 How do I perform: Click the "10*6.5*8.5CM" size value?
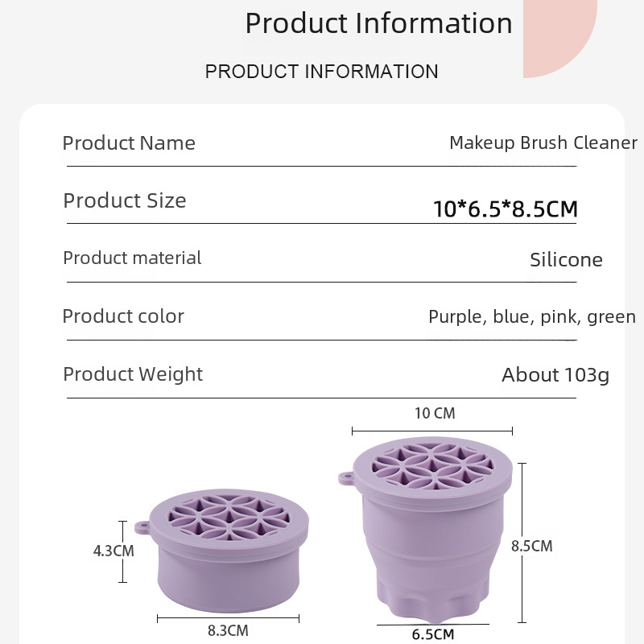pyautogui.click(x=505, y=209)
